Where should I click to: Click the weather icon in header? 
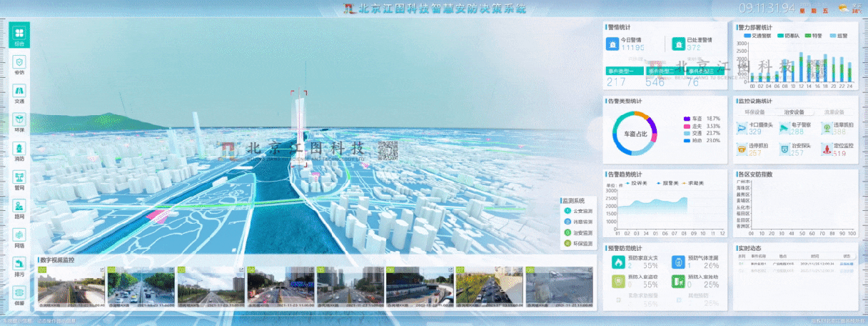(x=843, y=9)
